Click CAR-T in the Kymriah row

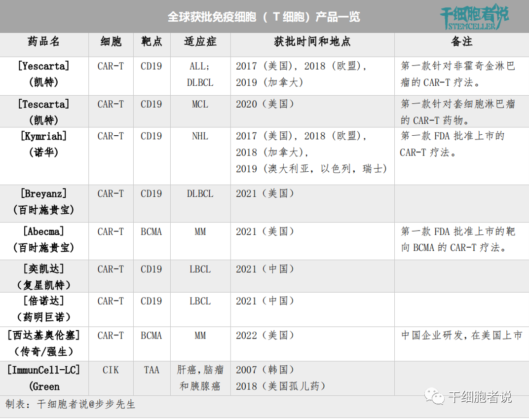click(111, 136)
